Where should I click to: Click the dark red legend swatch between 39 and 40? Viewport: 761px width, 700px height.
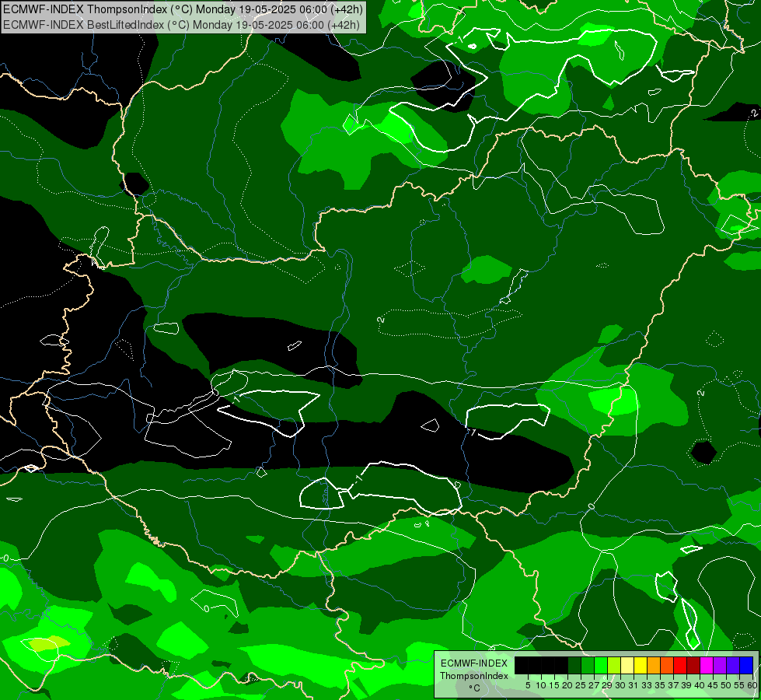pyautogui.click(x=693, y=665)
